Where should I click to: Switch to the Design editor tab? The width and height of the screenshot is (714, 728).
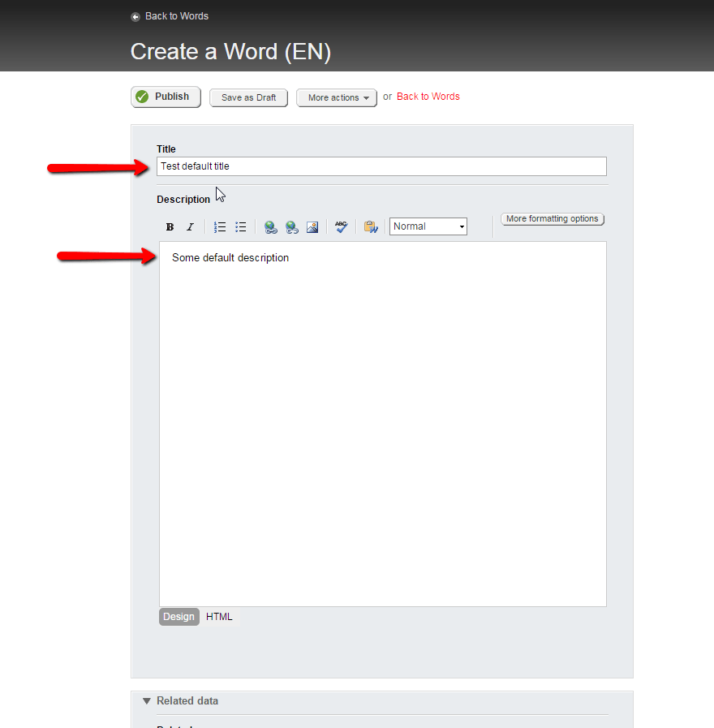[178, 617]
